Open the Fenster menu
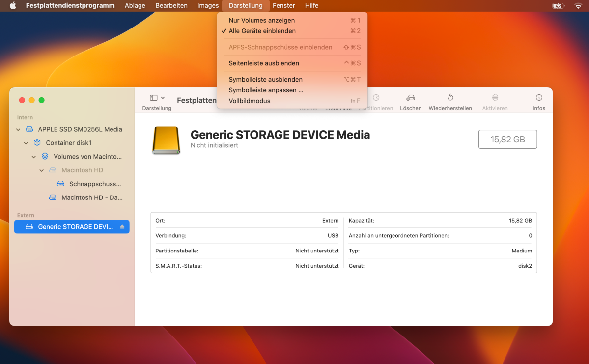 pos(283,5)
